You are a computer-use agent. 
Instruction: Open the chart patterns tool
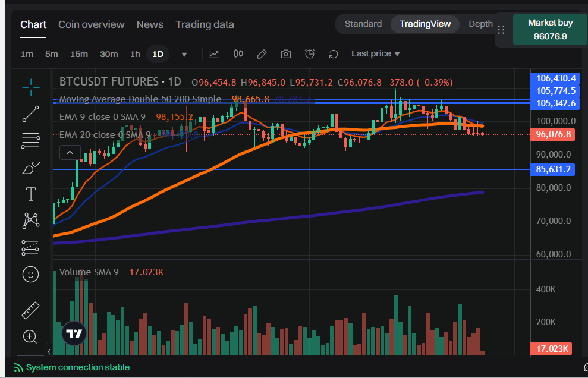[30, 221]
